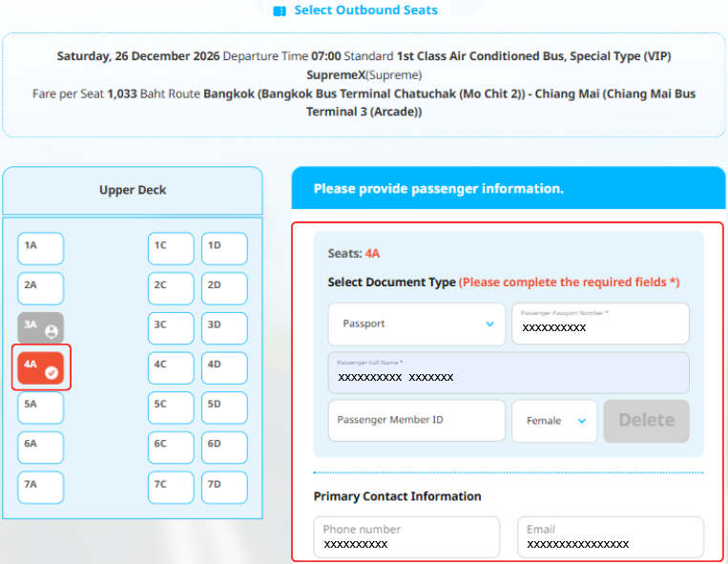Screen dimensions: 728x564
Task: Focus the Passenger Member ID field
Action: point(416,421)
